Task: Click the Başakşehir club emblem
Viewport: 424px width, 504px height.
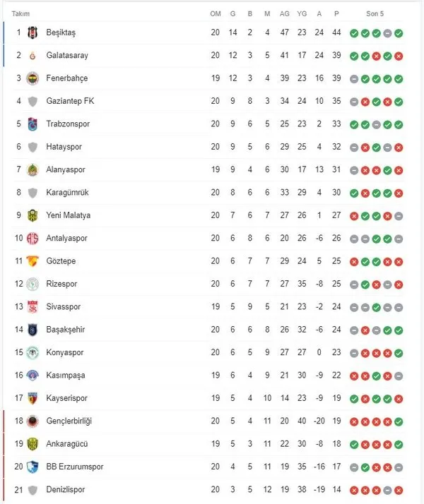Action: coord(32,330)
